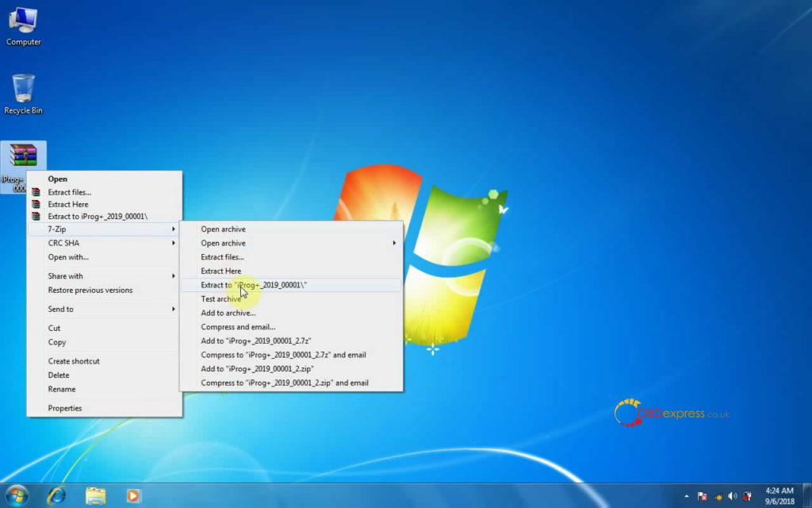Click WinRAR icon next to Extract files...
The height and width of the screenshot is (508, 812).
pyautogui.click(x=36, y=192)
